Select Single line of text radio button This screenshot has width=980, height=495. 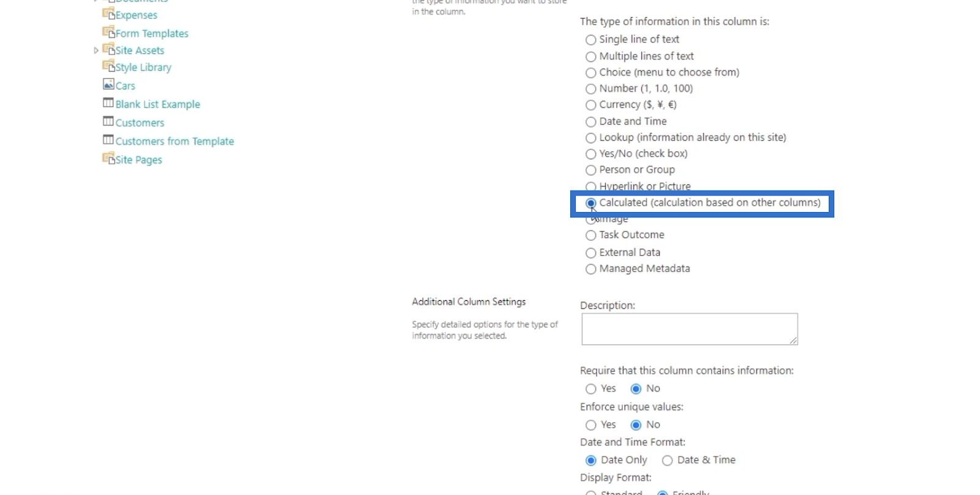coord(590,40)
